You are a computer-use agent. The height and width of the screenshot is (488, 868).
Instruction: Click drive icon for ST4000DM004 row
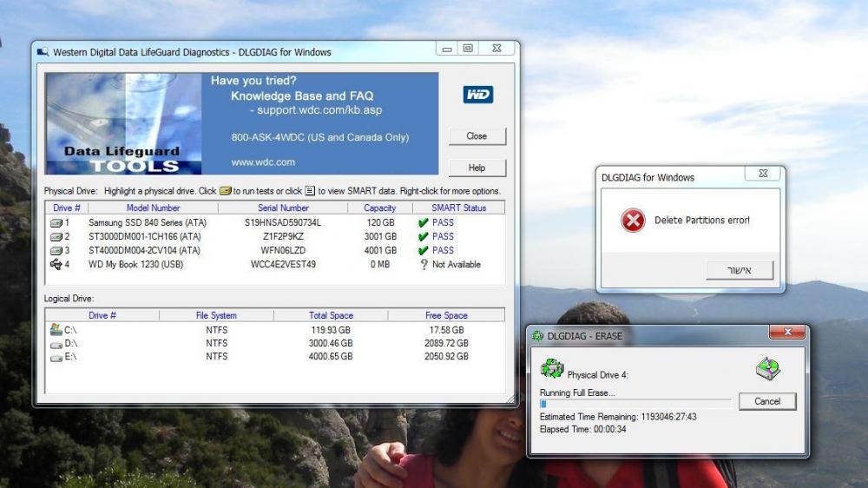(56, 250)
